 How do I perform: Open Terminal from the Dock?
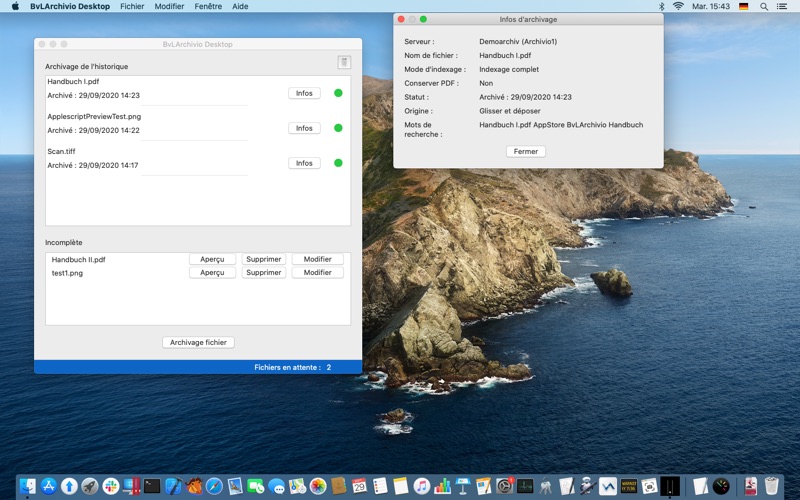[x=152, y=486]
